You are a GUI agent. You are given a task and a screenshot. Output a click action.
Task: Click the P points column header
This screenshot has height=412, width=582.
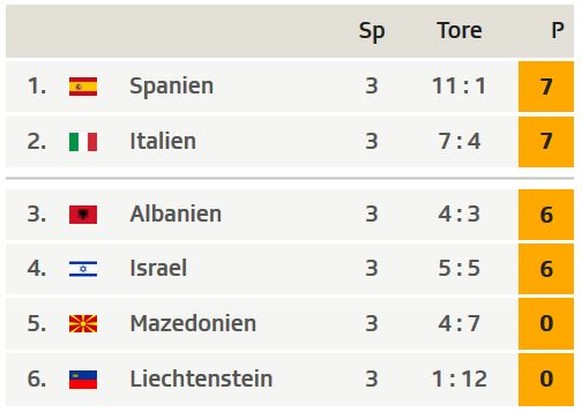[x=558, y=30]
